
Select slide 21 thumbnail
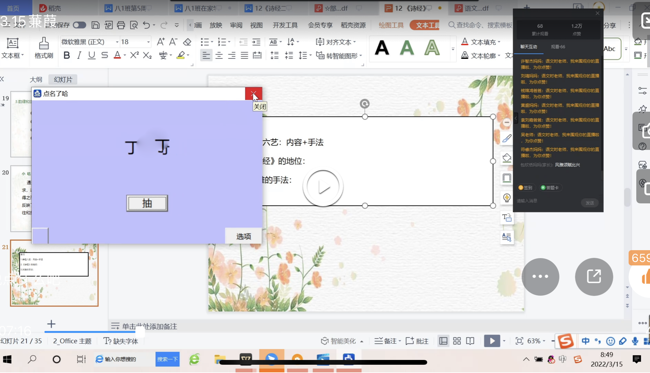[x=54, y=273]
